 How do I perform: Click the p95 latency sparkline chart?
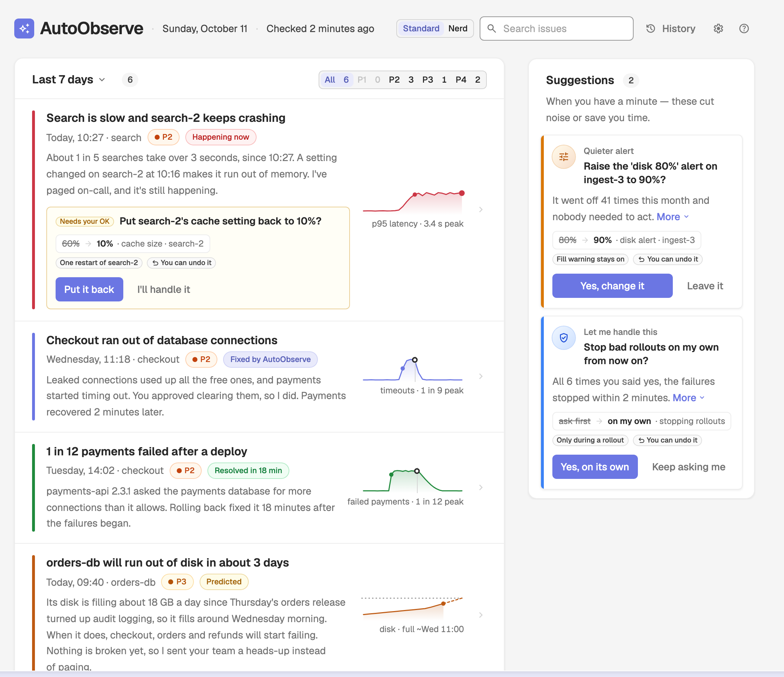(x=414, y=202)
